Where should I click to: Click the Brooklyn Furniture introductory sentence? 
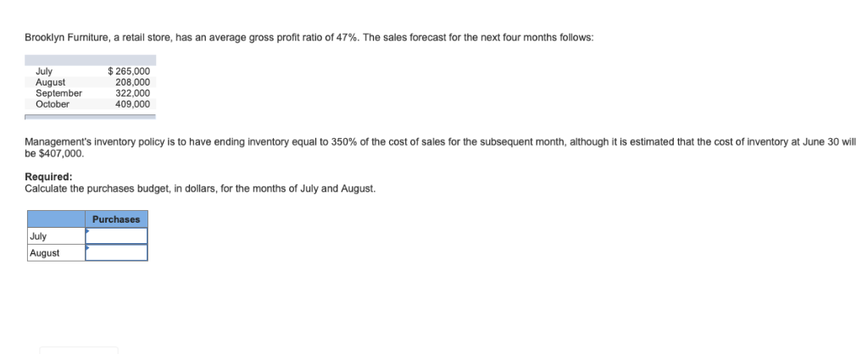(x=309, y=38)
